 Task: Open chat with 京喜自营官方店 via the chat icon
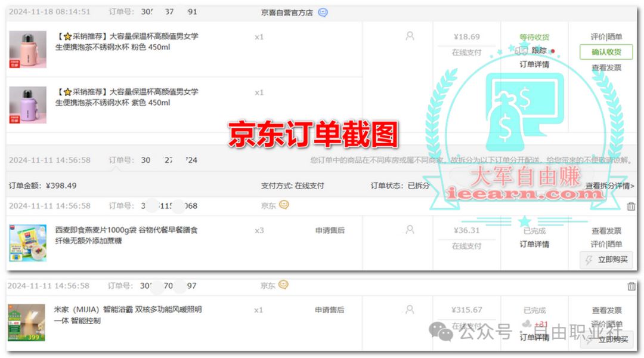[323, 13]
